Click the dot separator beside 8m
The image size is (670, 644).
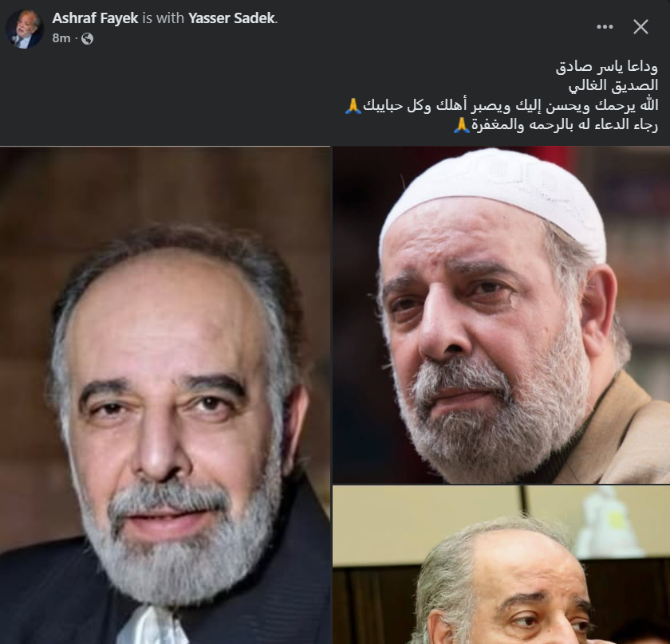pos(76,39)
